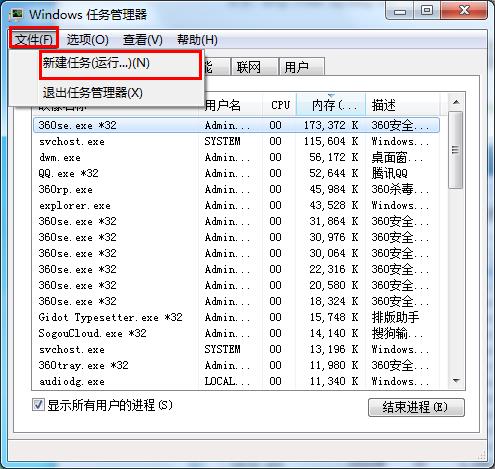The image size is (495, 469).
Task: Click the scroll up arrow in process list
Action: (456, 102)
